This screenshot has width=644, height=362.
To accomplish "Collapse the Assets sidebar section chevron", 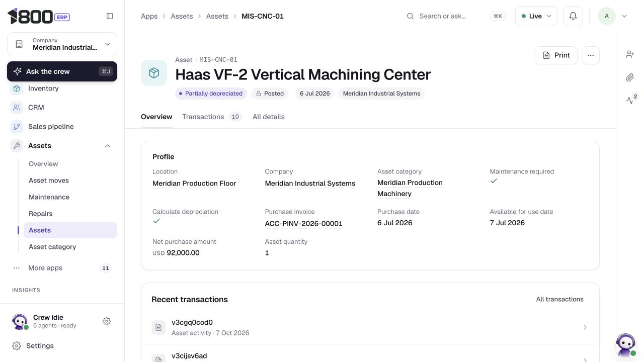I will click(107, 146).
